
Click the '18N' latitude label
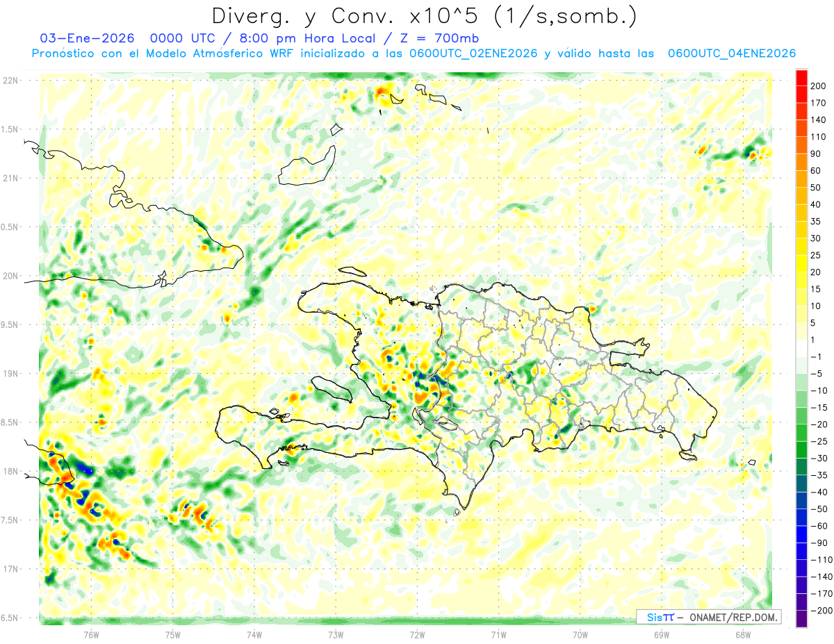10,471
